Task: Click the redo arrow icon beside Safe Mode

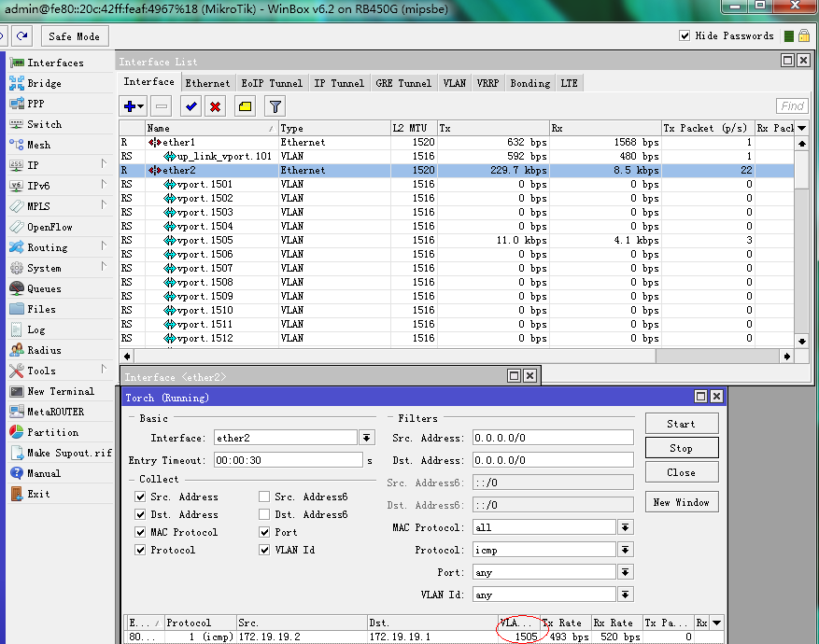Action: pos(22,36)
